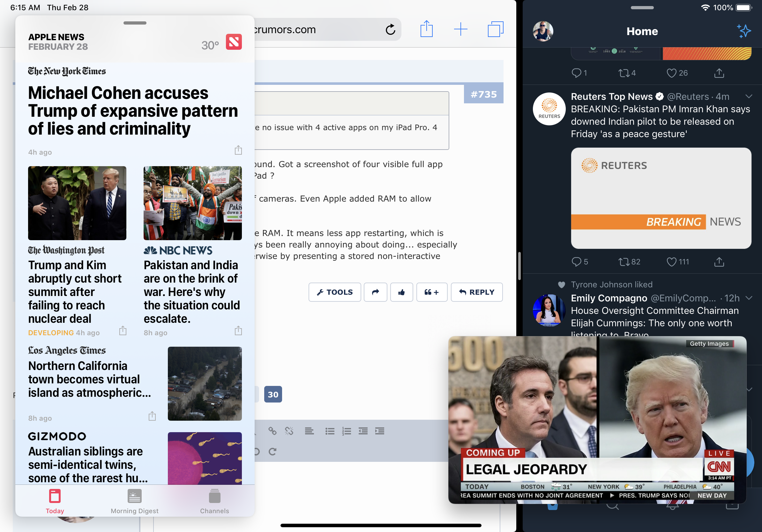Image resolution: width=762 pixels, height=532 pixels.
Task: Open Twitter profile avatar
Action: point(543,31)
